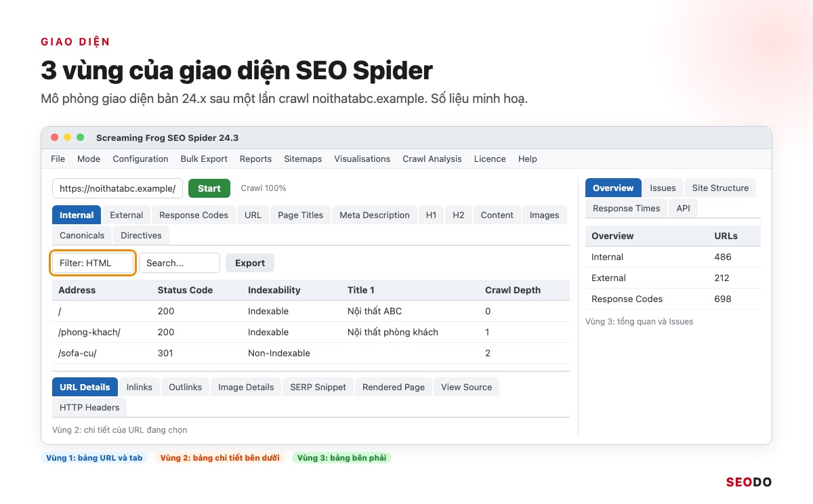Open the Page Titles tab

(x=301, y=215)
